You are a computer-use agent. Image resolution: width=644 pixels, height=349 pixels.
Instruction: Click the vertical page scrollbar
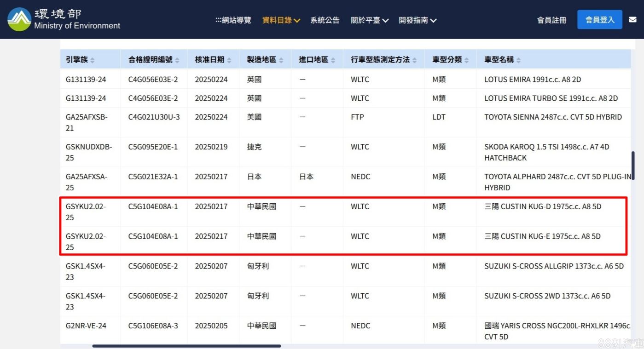633,166
